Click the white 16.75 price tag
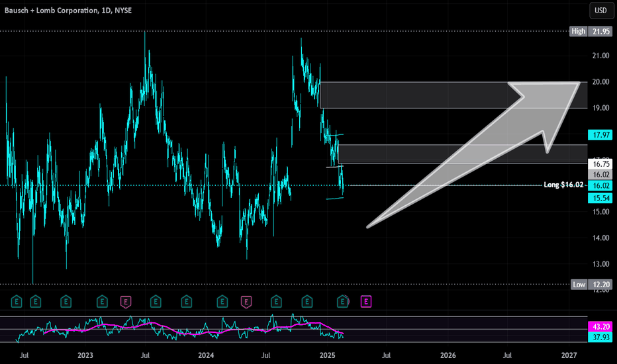Image resolution: width=617 pixels, height=364 pixels. point(600,163)
